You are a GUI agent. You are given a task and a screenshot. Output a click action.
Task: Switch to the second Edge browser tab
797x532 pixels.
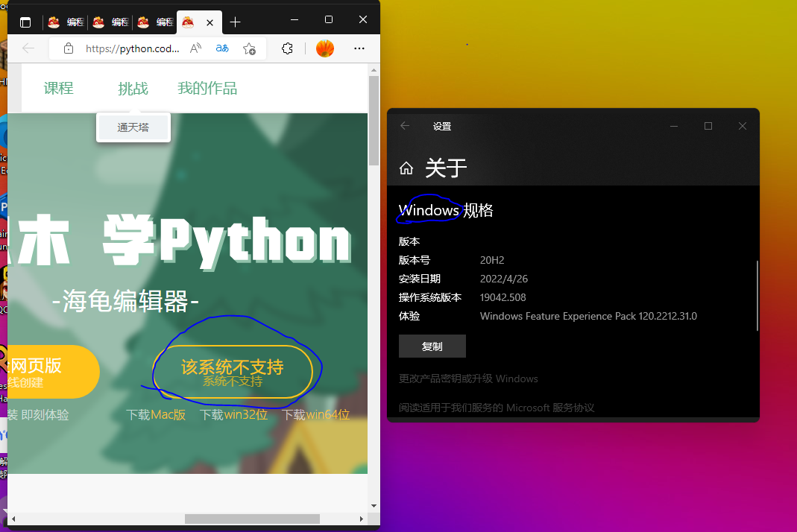point(110,22)
